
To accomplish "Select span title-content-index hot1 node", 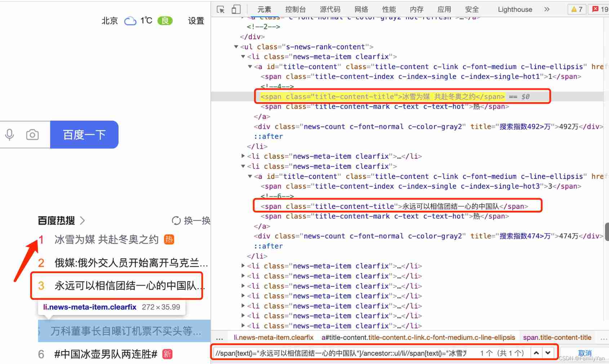I will click(x=421, y=77).
